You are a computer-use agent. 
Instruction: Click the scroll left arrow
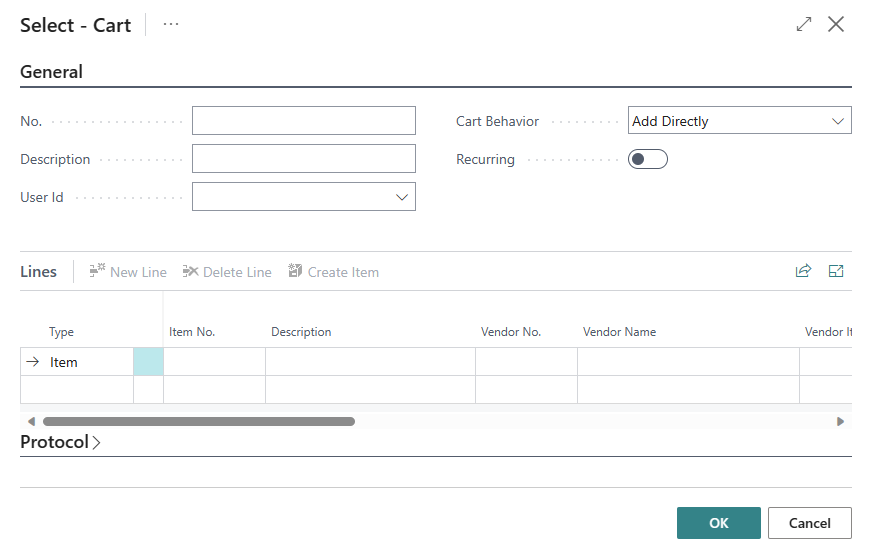pyautogui.click(x=32, y=422)
